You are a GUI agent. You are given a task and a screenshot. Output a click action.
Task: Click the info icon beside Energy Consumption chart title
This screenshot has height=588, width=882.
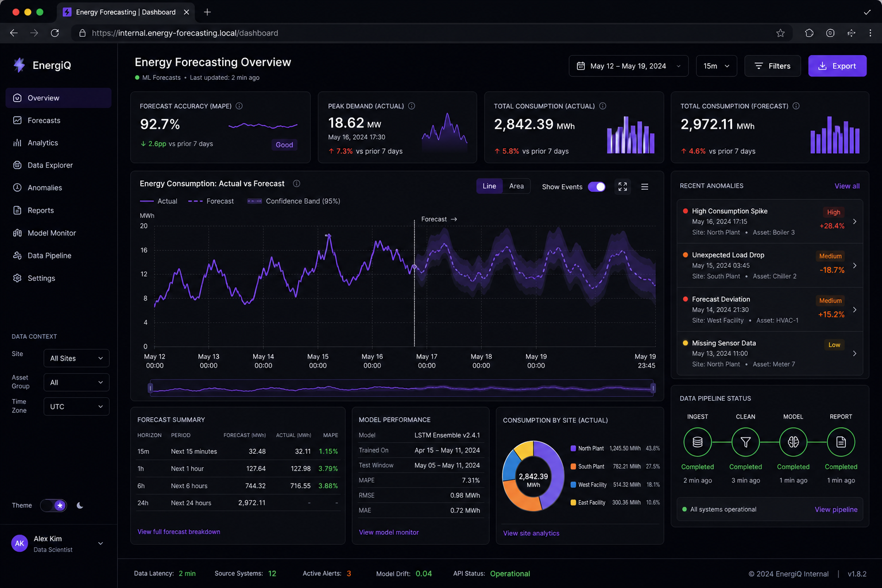coord(297,184)
